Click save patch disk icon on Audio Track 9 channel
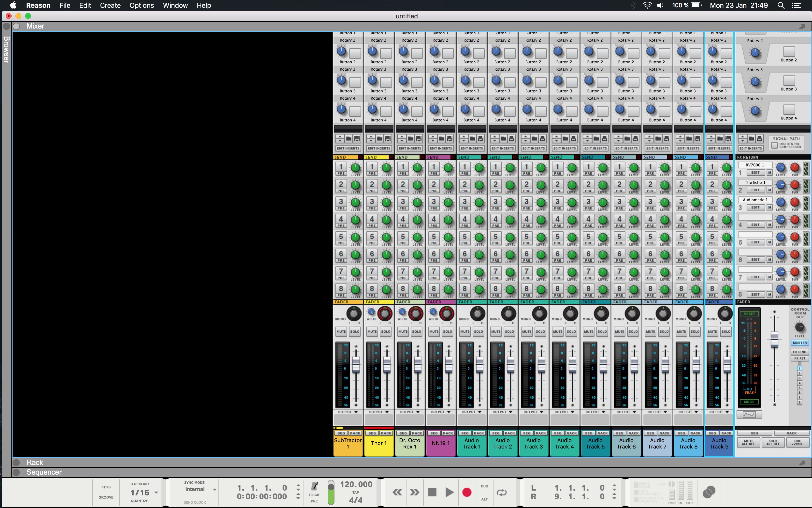 [x=728, y=138]
